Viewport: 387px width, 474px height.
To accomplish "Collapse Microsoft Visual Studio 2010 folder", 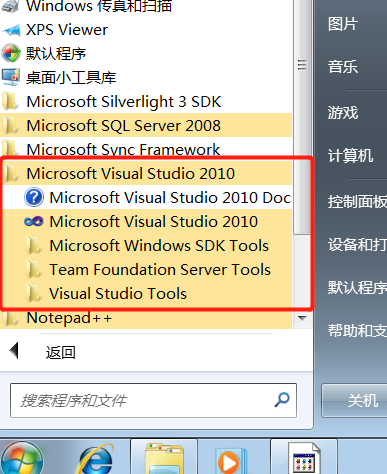I will 146,174.
